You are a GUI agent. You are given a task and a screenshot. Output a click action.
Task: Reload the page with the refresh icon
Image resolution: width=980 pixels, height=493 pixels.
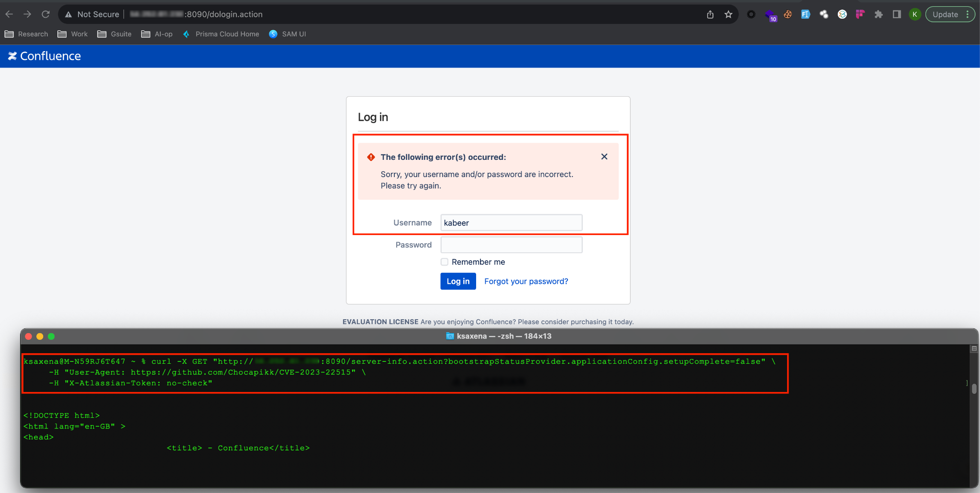coord(45,14)
